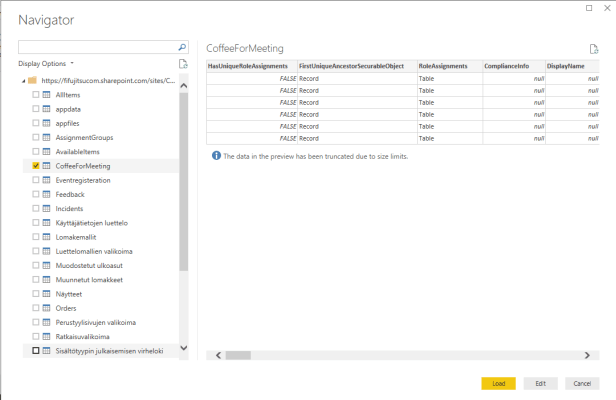The width and height of the screenshot is (616, 400).
Task: Check the AllItems checkbox
Action: (x=36, y=95)
